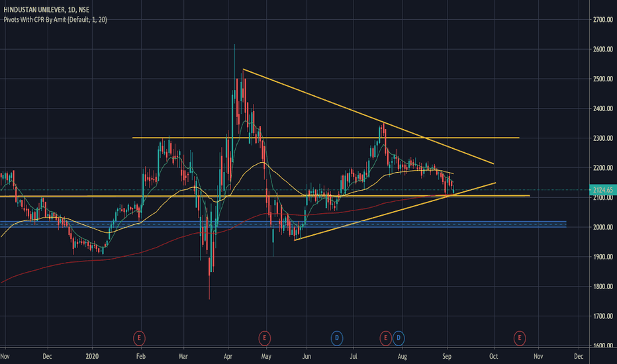Click the HINDUSTAN UNILEVER, 1D, NSE title
The height and width of the screenshot is (364, 617).
(x=46, y=10)
